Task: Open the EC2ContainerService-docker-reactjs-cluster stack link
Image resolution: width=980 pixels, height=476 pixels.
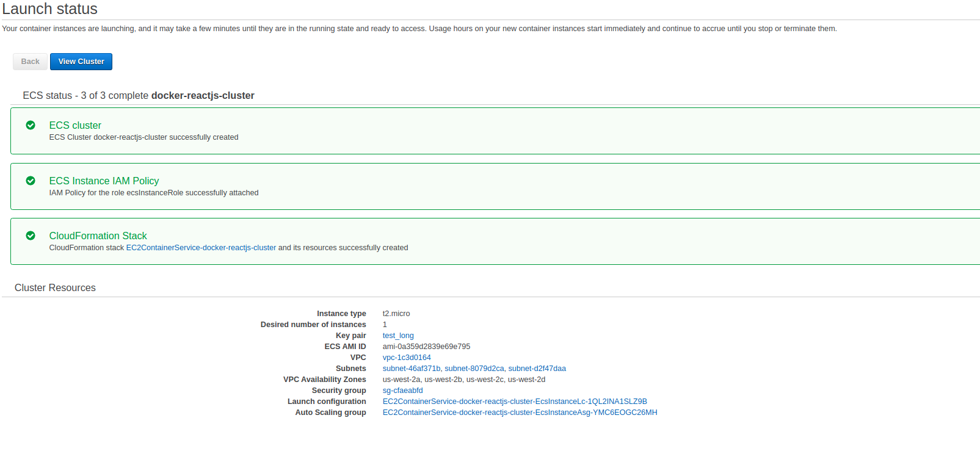Action: point(201,248)
